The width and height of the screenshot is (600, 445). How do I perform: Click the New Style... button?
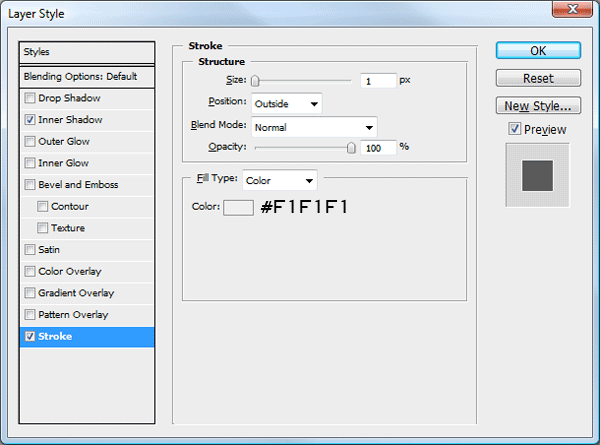pyautogui.click(x=538, y=106)
